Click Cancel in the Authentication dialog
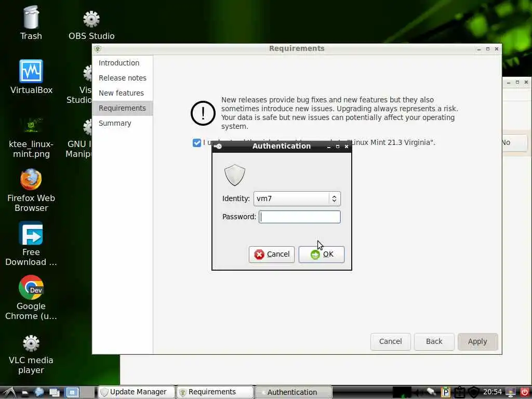Image resolution: width=532 pixels, height=399 pixels. pyautogui.click(x=271, y=255)
